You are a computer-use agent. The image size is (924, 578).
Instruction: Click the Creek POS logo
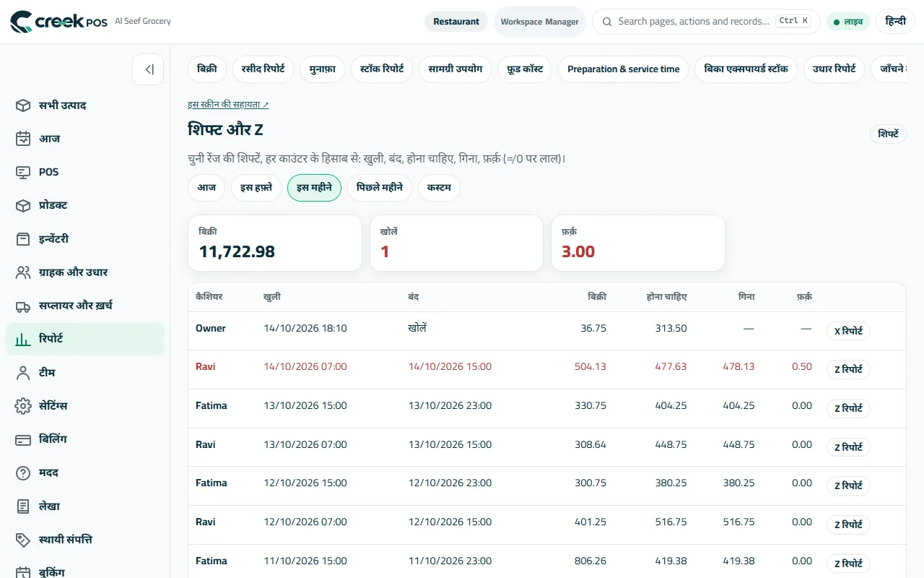tap(59, 22)
